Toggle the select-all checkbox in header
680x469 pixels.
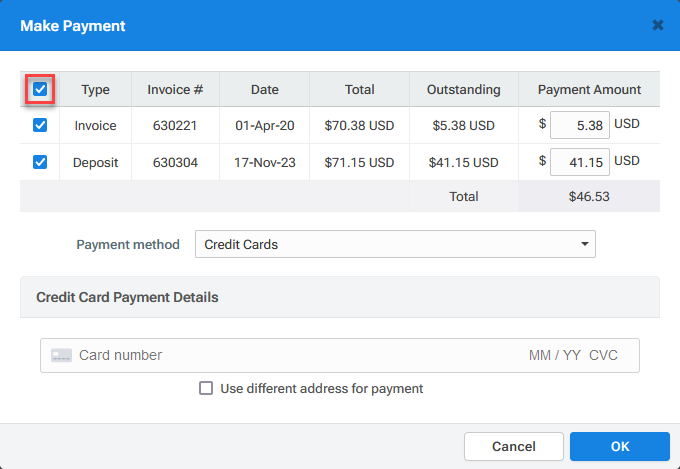[40, 90]
